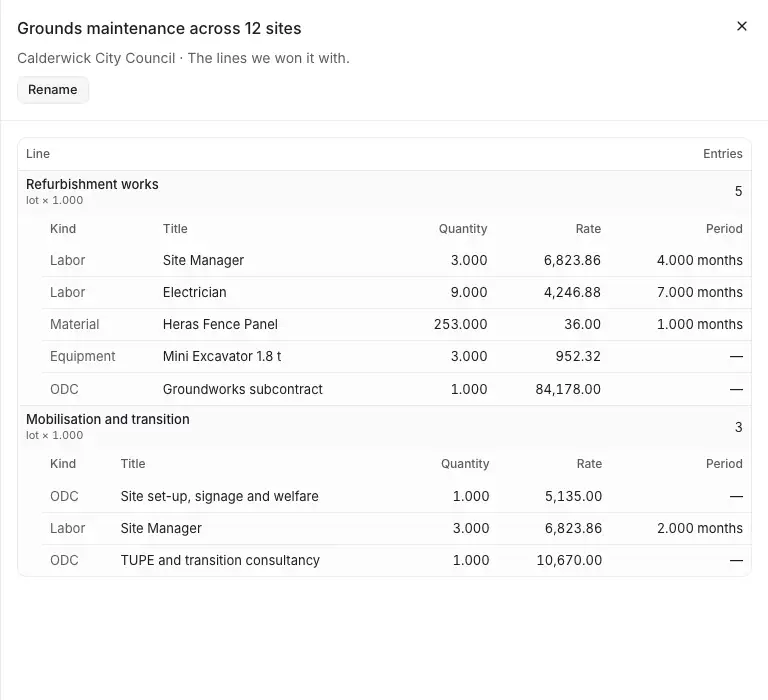Select the Mini Excavator 1.8 t title

point(222,357)
